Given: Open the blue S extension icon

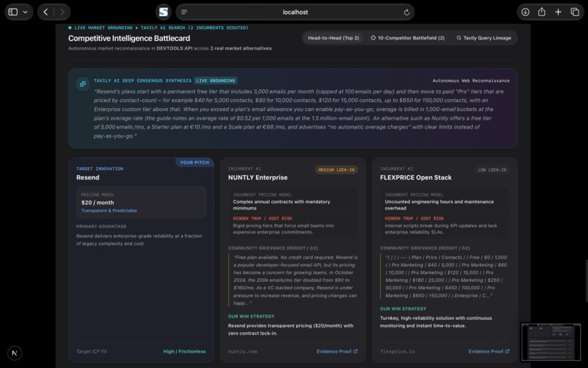Looking at the screenshot, I should pos(163,12).
